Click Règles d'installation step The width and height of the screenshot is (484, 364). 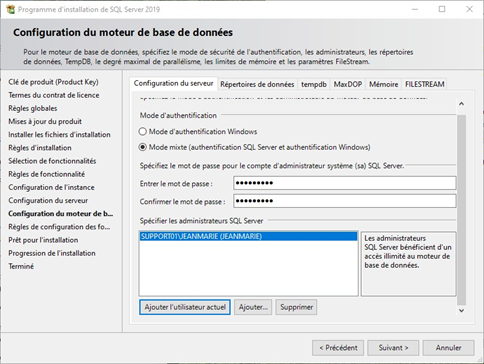pos(40,148)
